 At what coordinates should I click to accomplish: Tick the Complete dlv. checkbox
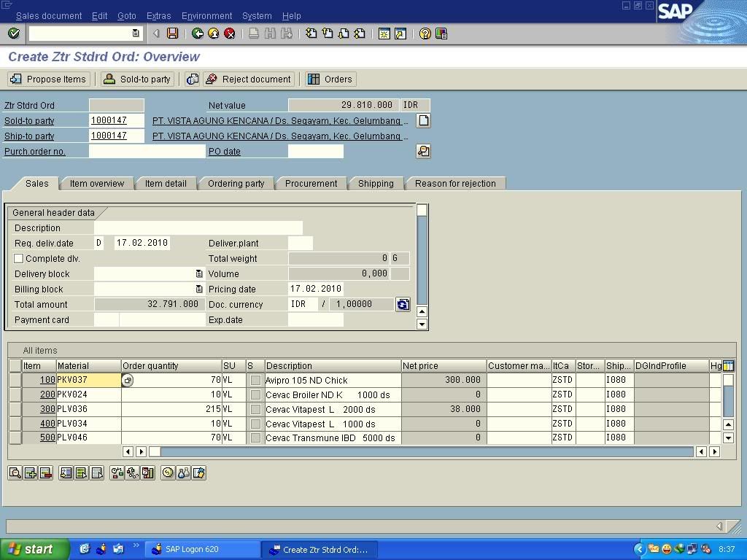click(19, 259)
